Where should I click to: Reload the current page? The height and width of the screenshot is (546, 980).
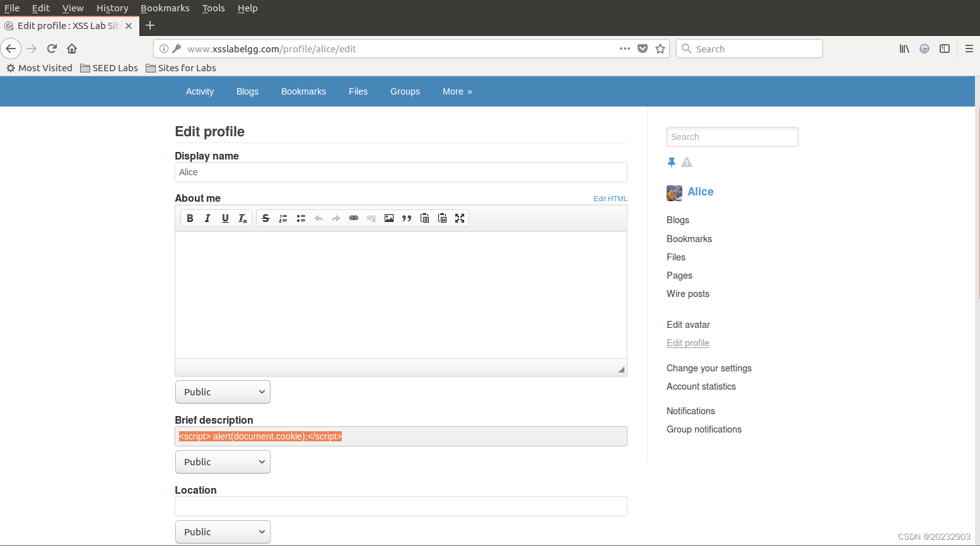52,49
